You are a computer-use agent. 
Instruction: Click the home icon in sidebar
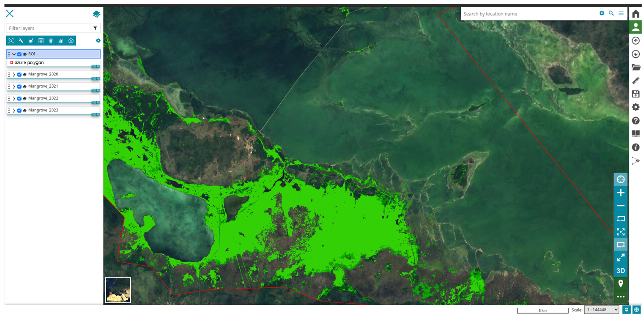(636, 14)
